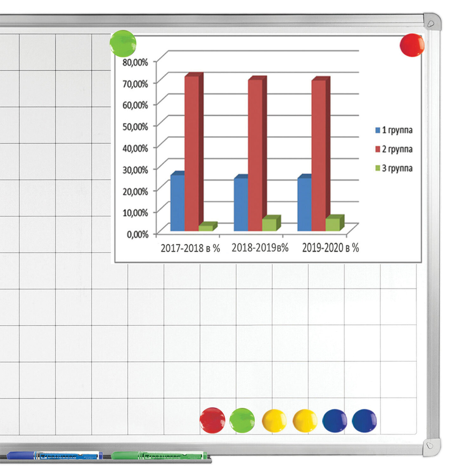Click the '2019-2020 в %' axis label
This screenshot has width=476, height=476.
coord(331,248)
